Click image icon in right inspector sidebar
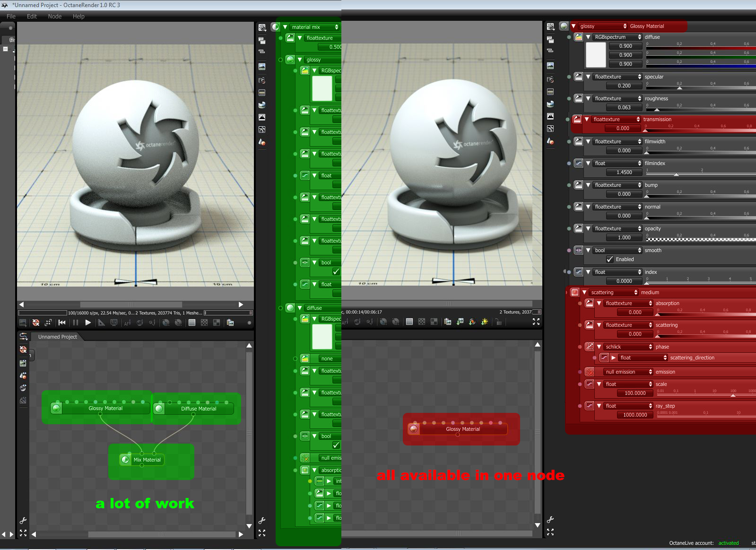This screenshot has height=550, width=756. coord(550,66)
